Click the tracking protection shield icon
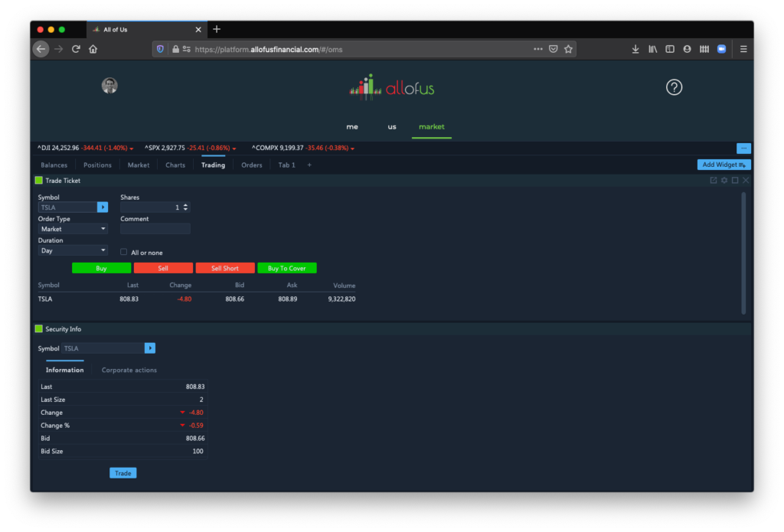The height and width of the screenshot is (532, 784). [x=160, y=49]
